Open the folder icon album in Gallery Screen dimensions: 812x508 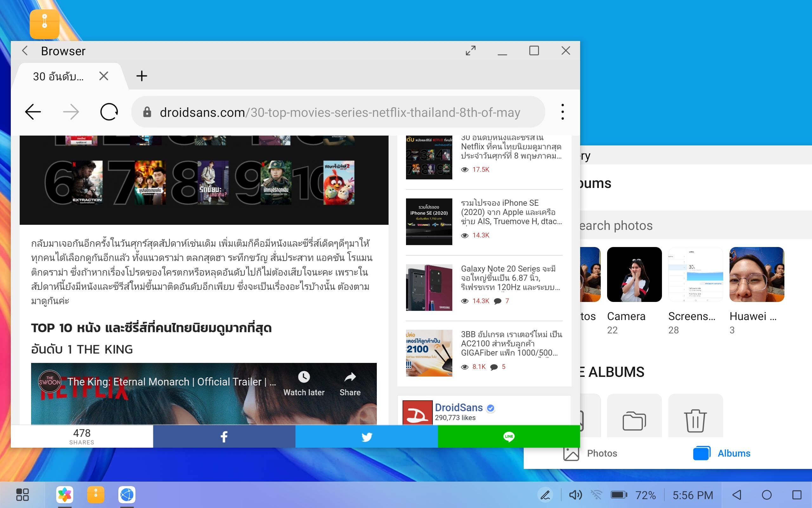(634, 416)
